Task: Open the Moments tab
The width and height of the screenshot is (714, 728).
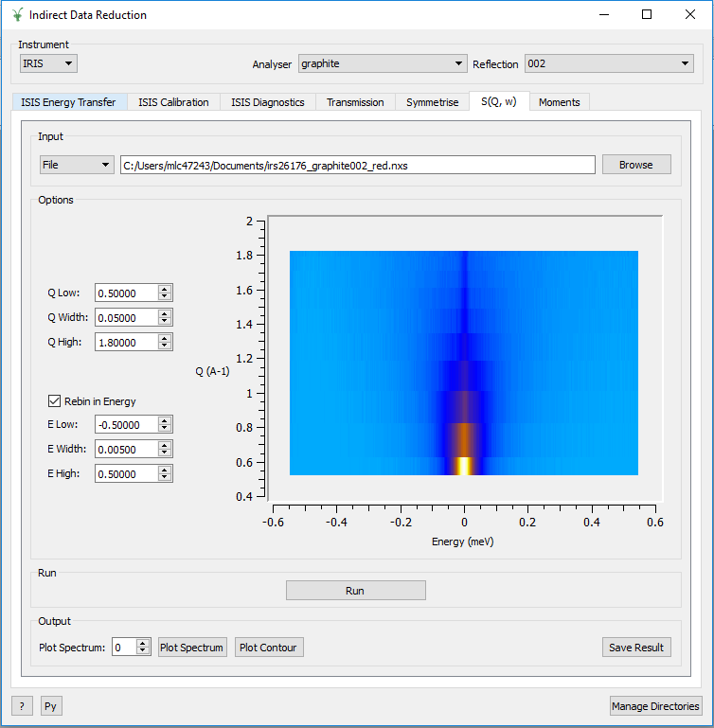Action: pos(560,102)
